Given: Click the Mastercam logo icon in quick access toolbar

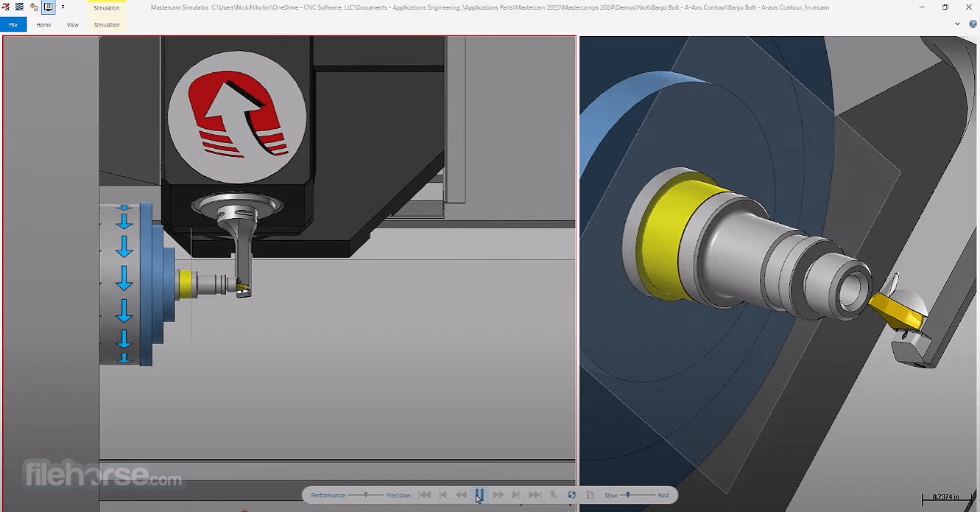Looking at the screenshot, I should [6, 7].
